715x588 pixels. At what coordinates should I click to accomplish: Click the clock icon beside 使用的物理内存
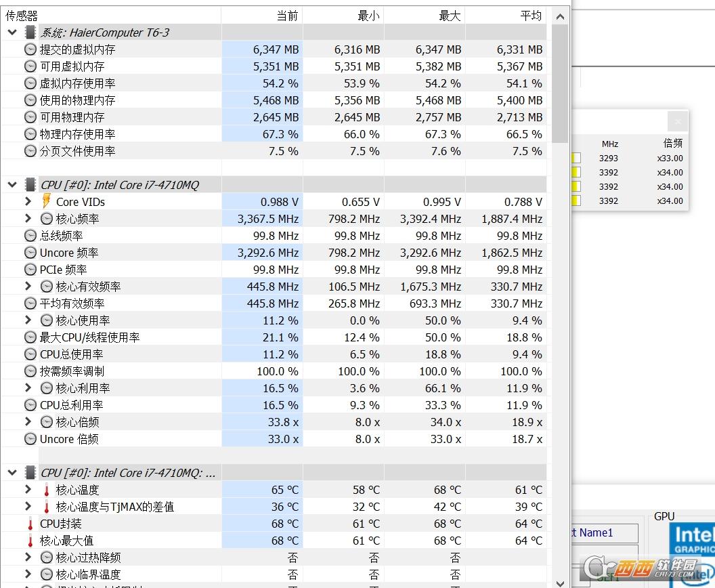30,100
